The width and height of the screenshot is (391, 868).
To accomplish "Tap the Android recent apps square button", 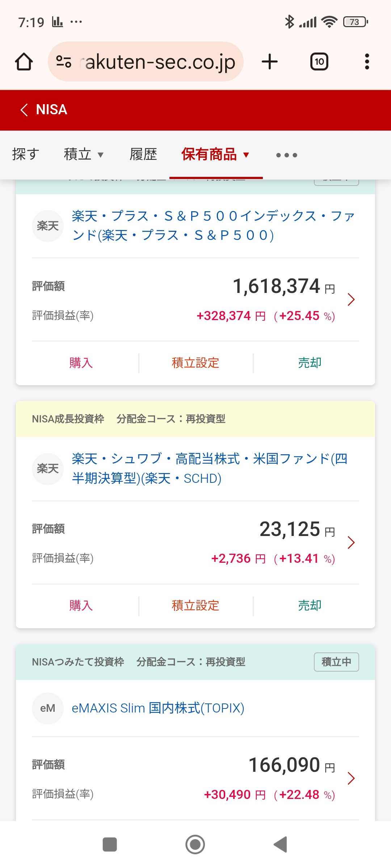I will click(x=110, y=844).
